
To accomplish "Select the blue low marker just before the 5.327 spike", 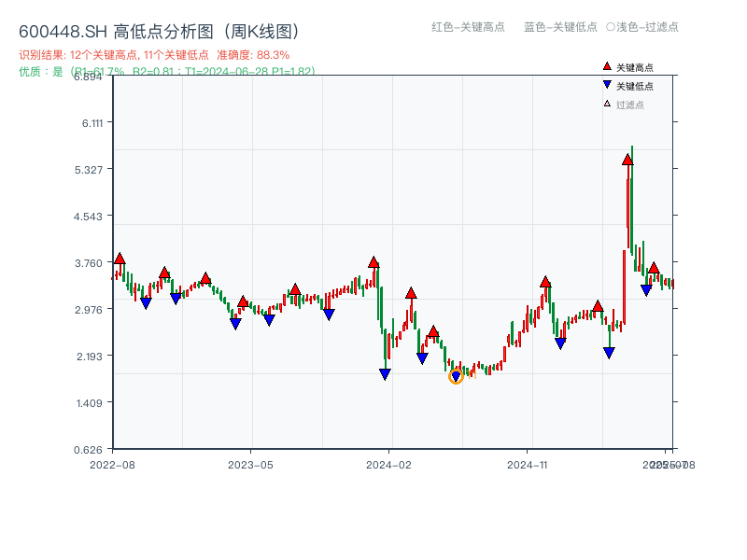I will (x=609, y=353).
